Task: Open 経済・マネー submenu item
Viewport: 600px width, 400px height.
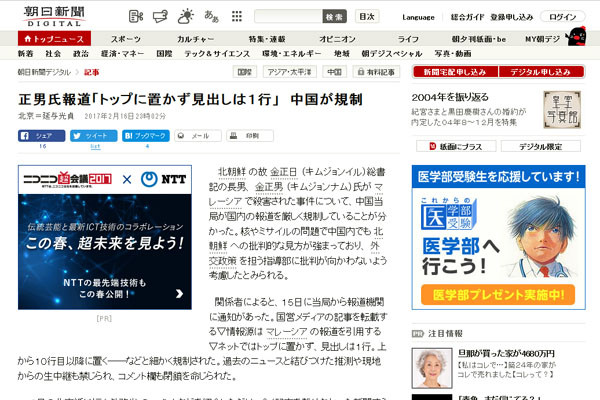Action: click(x=122, y=54)
